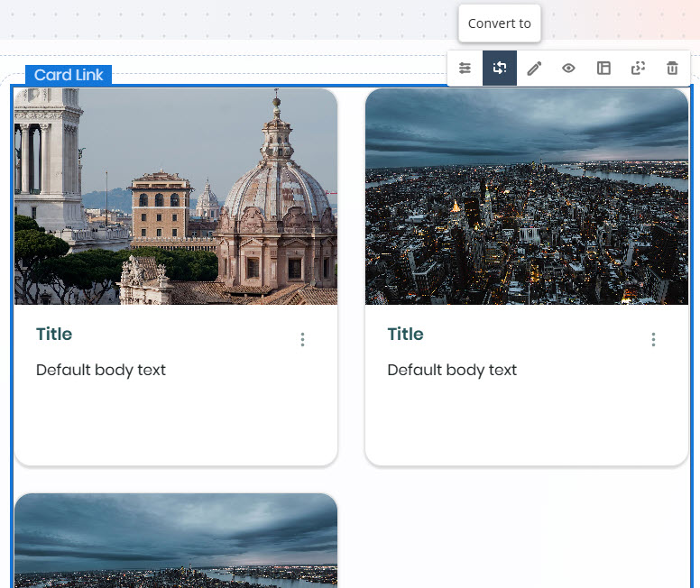Click the Rome domes card image
The width and height of the screenshot is (700, 588).
pos(176,197)
